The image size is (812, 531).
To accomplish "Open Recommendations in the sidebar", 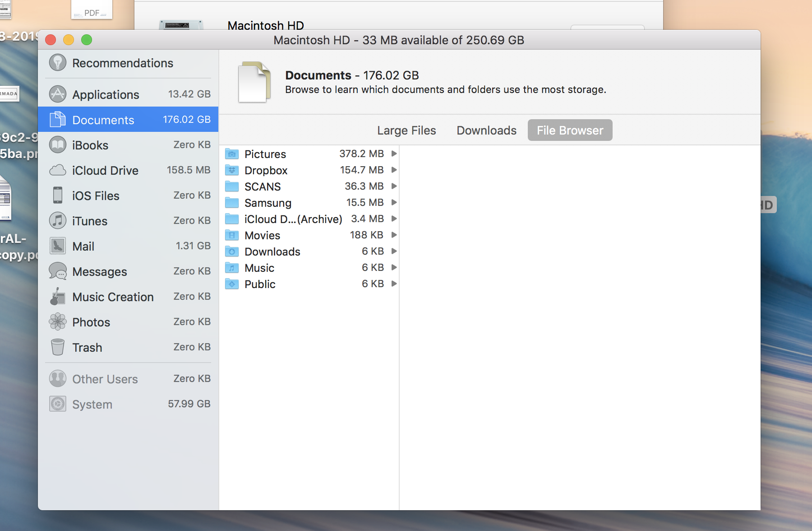I will (128, 63).
